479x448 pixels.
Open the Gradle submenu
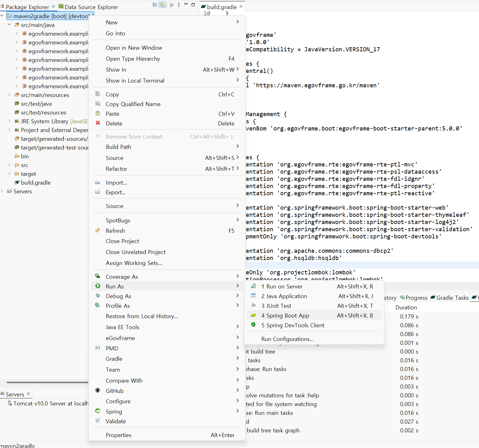pos(114,359)
